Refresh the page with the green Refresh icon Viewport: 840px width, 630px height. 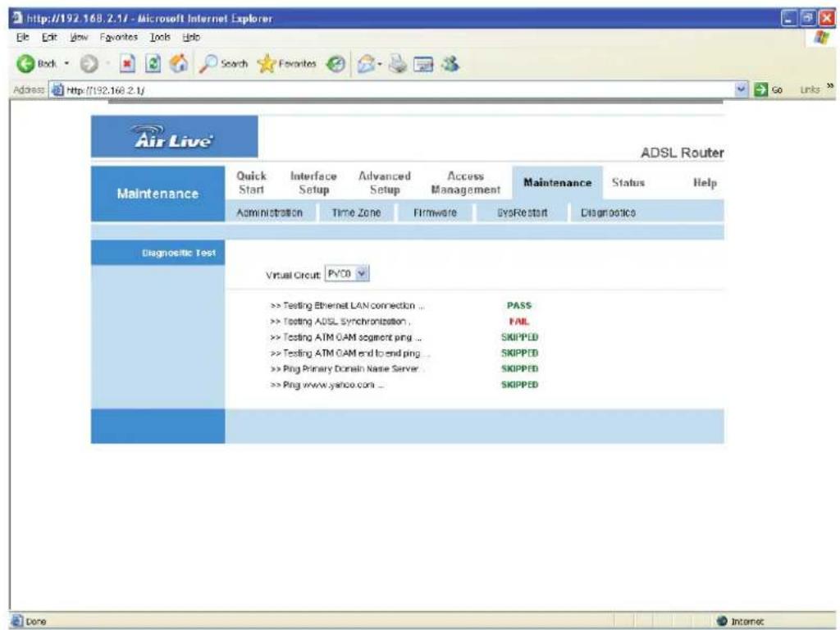point(153,64)
